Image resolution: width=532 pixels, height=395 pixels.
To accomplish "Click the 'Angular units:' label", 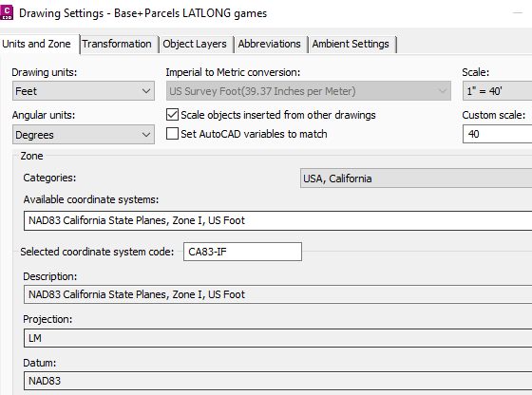I will pyautogui.click(x=44, y=115).
